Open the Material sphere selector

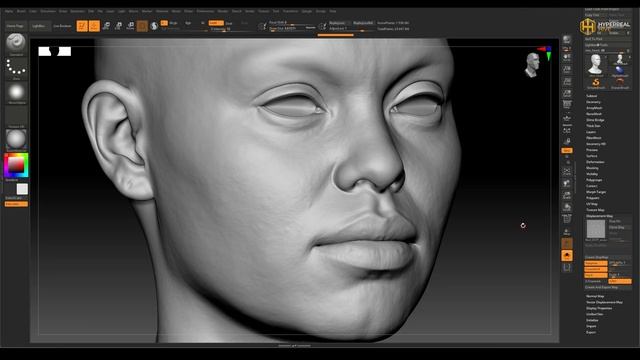[16, 139]
